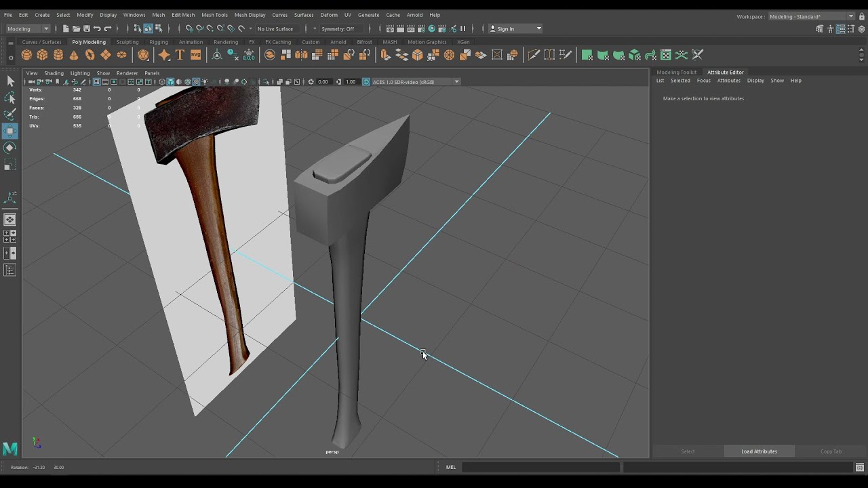
Task: Click the Open Scene folder icon
Action: (76, 28)
